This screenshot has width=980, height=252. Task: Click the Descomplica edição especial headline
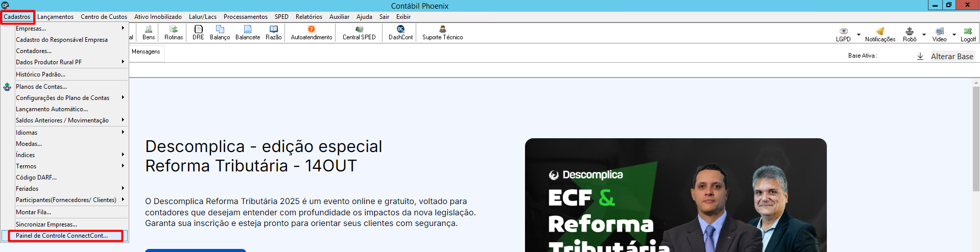click(x=264, y=156)
